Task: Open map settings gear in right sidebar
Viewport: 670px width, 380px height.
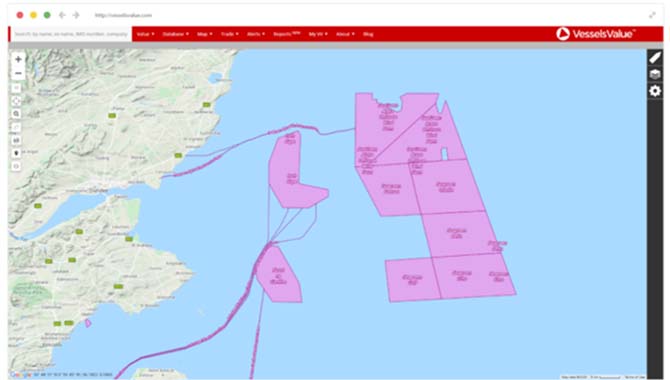Action: pyautogui.click(x=655, y=91)
